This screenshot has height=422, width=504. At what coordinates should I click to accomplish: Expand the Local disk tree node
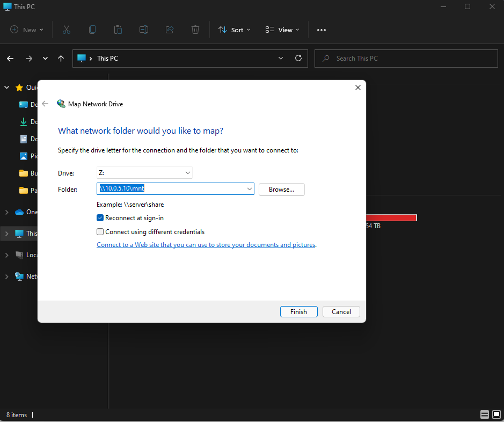(x=7, y=255)
